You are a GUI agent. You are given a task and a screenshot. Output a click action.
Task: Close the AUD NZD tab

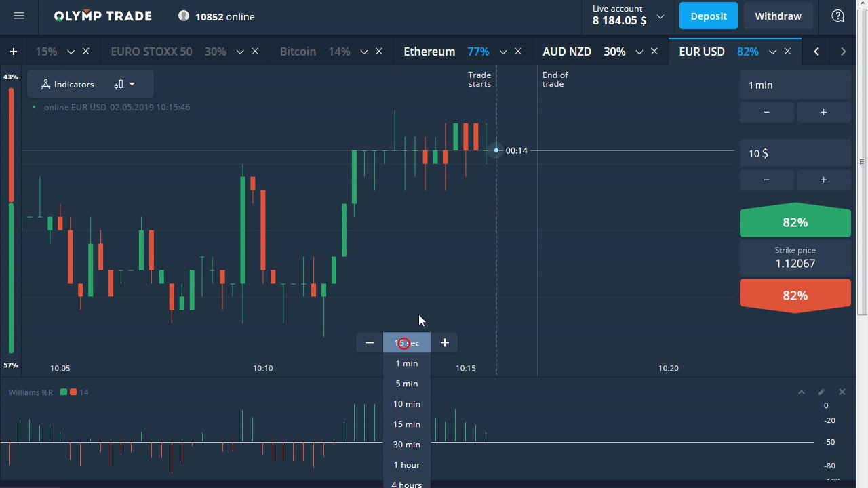coord(655,52)
